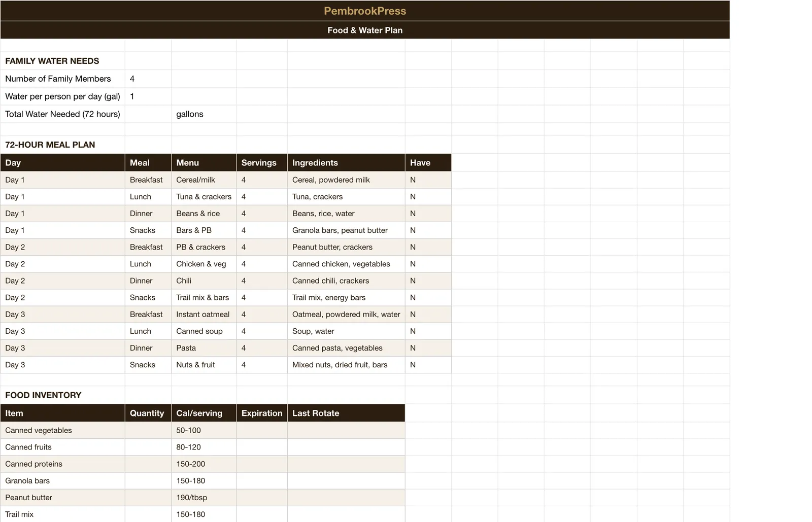Viewport: 812px width, 522px height.
Task: Click the Ingredients column header
Action: tap(346, 163)
